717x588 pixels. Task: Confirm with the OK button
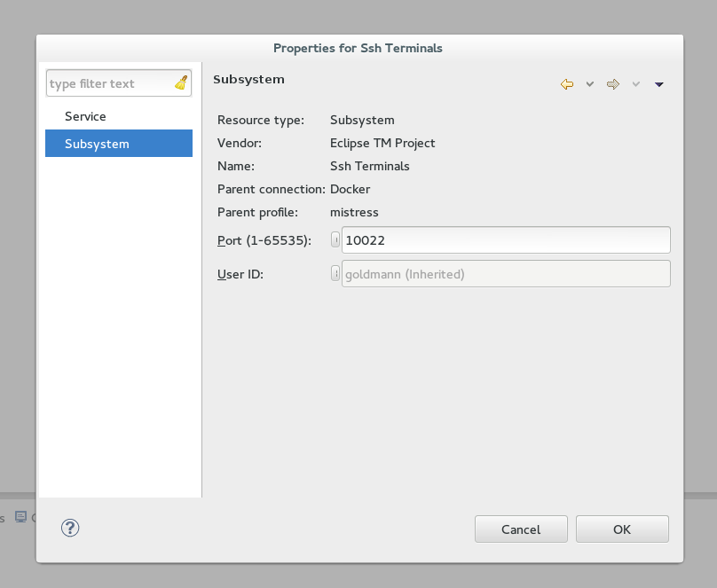coord(622,529)
